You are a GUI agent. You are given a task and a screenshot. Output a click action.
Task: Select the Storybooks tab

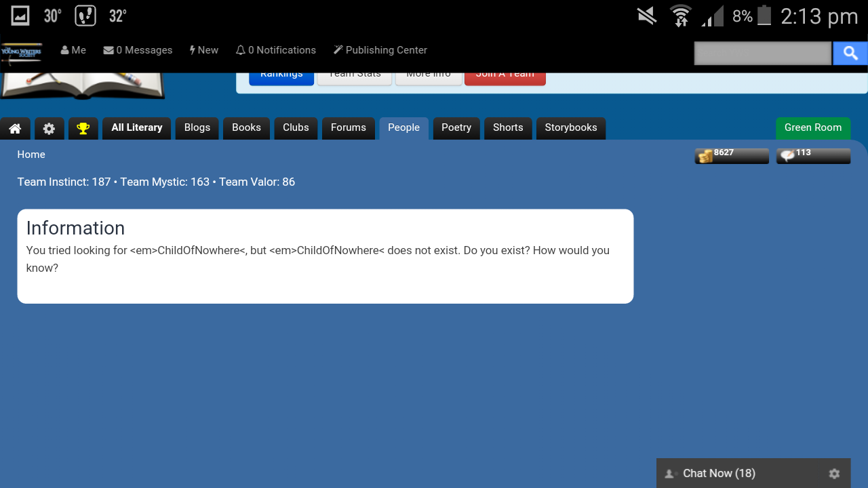(x=571, y=128)
